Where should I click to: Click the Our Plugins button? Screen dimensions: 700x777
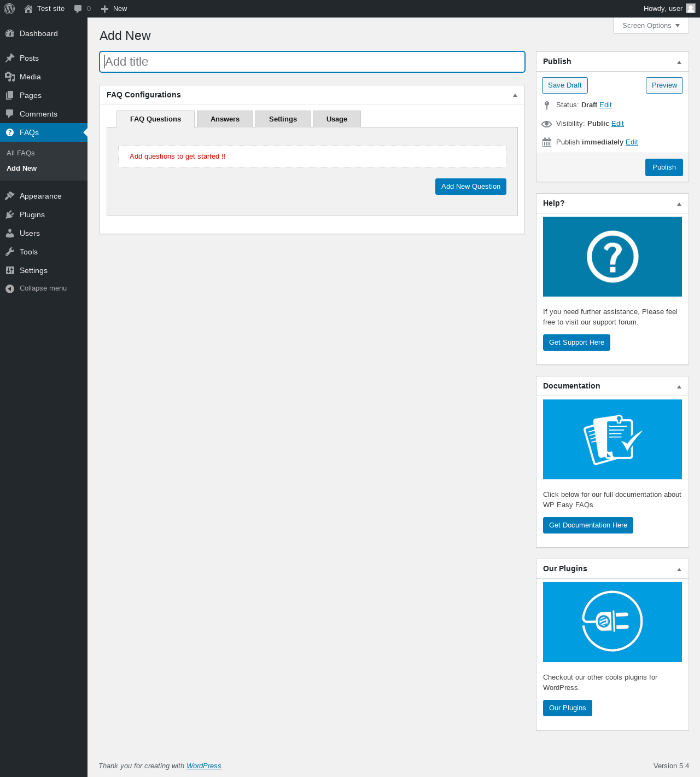[x=568, y=708]
